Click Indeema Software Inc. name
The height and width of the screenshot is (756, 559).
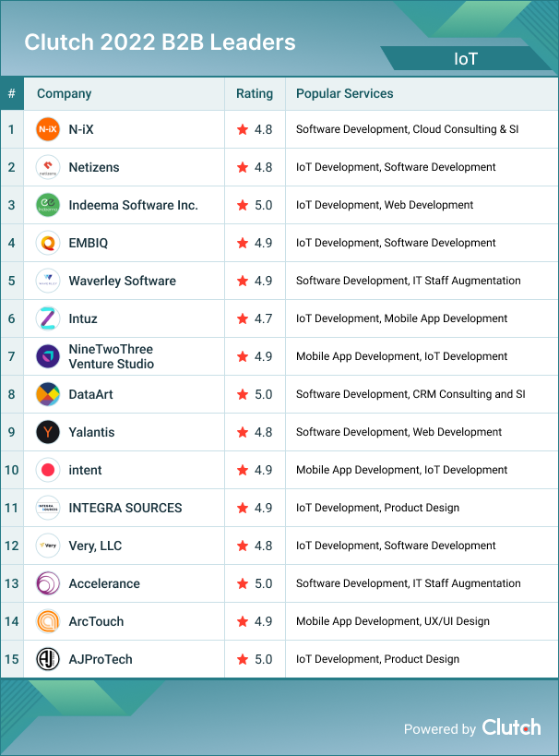tap(134, 205)
